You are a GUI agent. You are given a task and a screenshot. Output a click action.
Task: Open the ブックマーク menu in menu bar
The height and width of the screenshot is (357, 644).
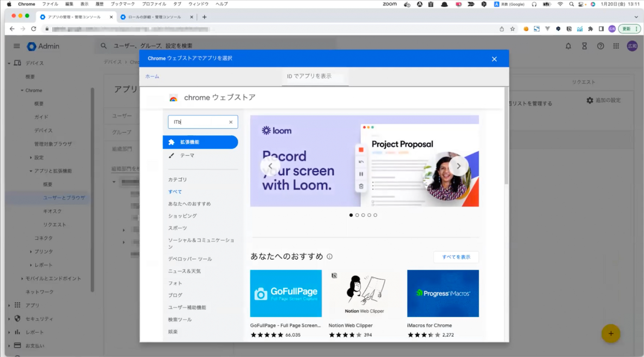123,4
